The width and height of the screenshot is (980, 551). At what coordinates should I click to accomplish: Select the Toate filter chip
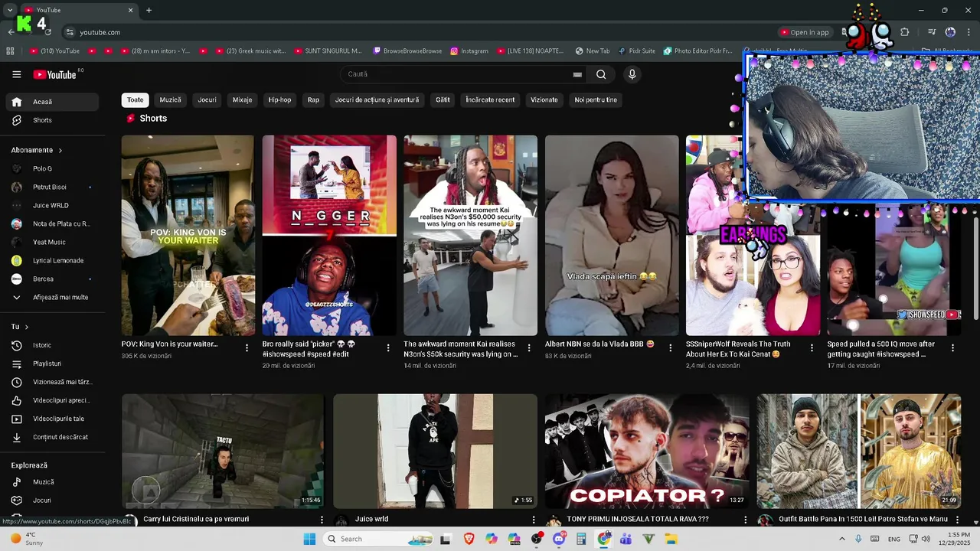click(136, 99)
